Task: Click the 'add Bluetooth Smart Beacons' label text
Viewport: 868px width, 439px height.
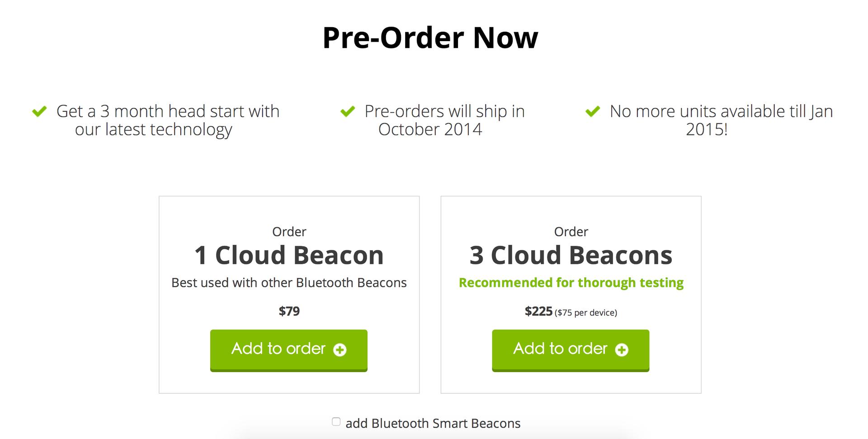Action: click(433, 424)
